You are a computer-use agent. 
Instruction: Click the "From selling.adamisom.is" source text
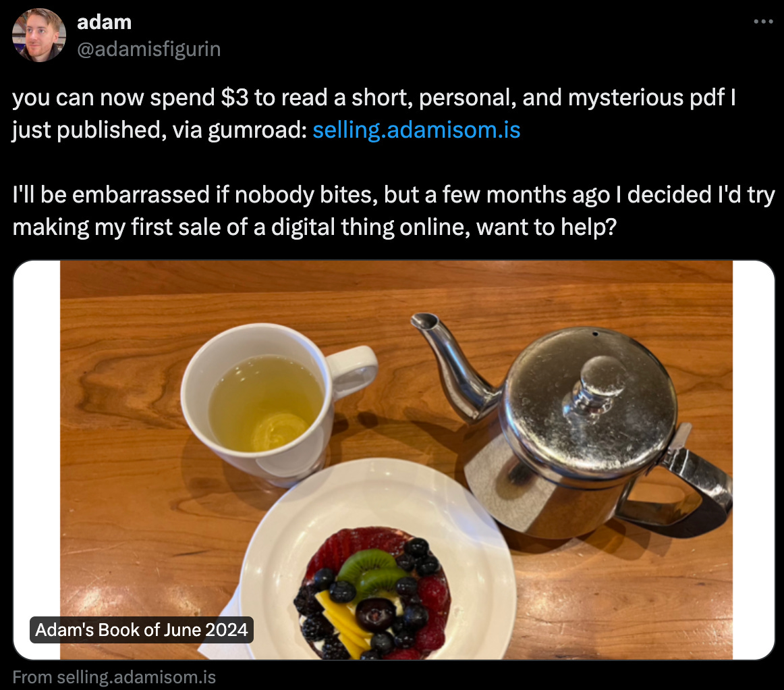click(114, 677)
